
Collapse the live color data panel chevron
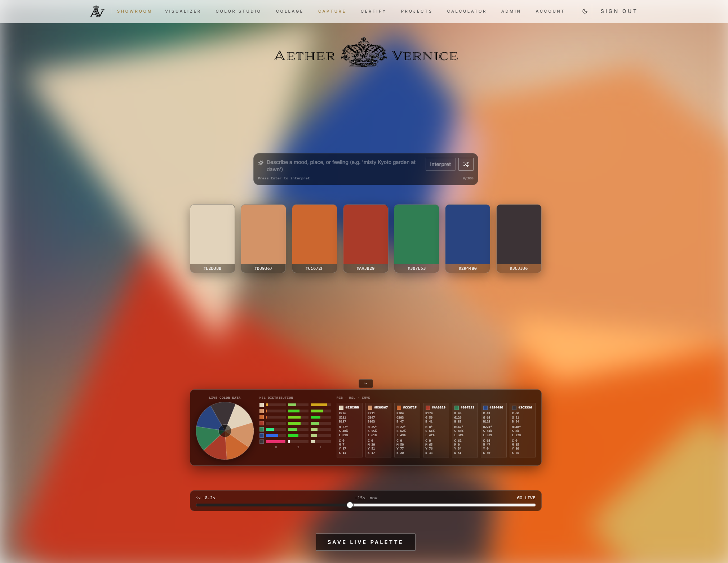coord(366,384)
